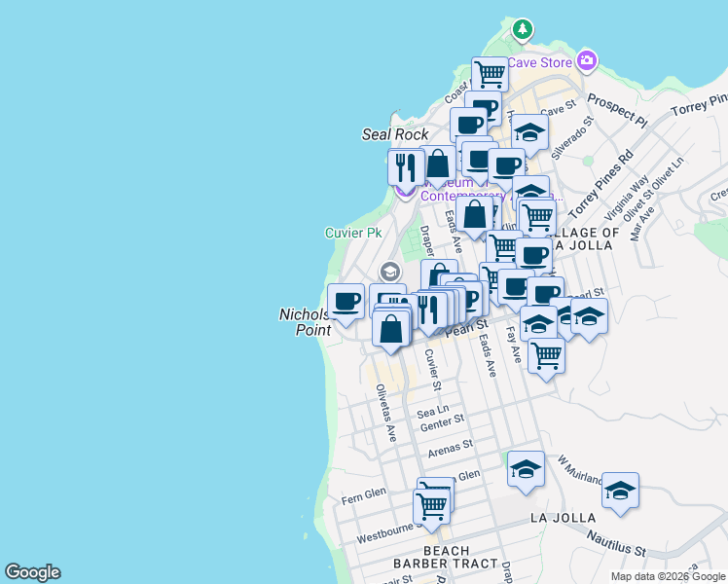Click the Sea Ln street label
This screenshot has height=584, width=728.
click(x=433, y=411)
